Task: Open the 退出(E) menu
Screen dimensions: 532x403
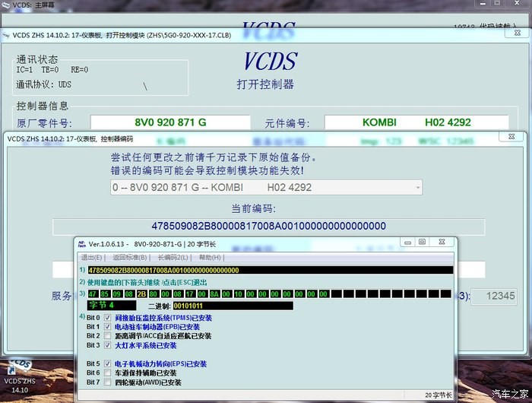Action: 92,258
